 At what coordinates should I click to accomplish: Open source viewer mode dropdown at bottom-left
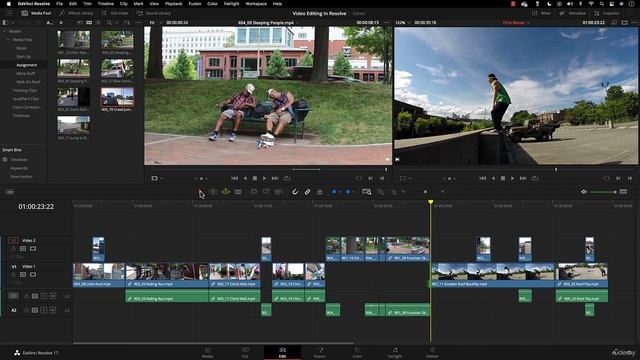(x=157, y=178)
